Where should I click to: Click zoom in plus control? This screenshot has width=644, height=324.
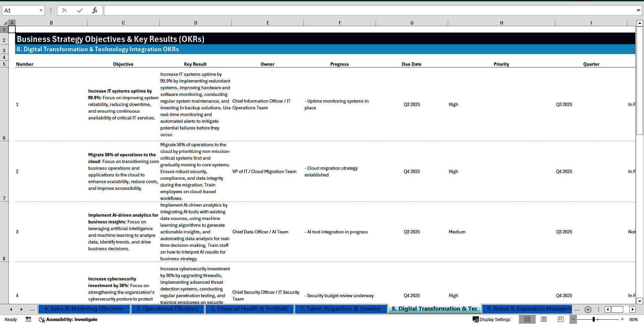pyautogui.click(x=622, y=319)
